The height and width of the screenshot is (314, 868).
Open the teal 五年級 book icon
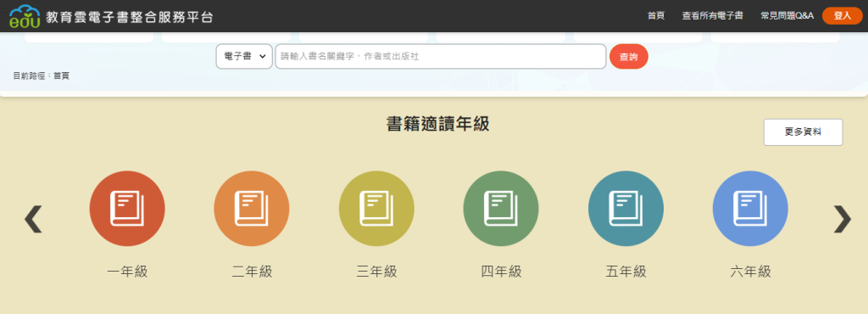click(626, 208)
